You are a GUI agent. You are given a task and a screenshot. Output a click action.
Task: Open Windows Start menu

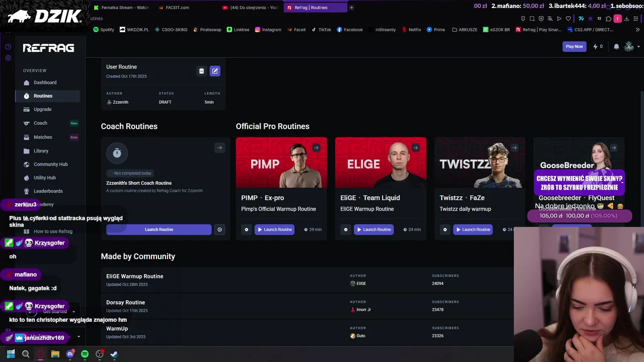point(11,354)
